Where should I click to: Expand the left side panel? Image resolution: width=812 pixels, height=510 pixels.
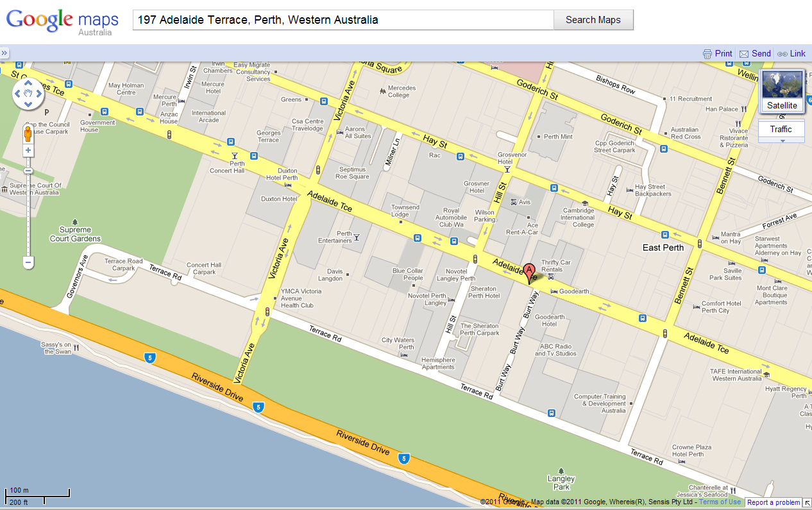pos(4,53)
